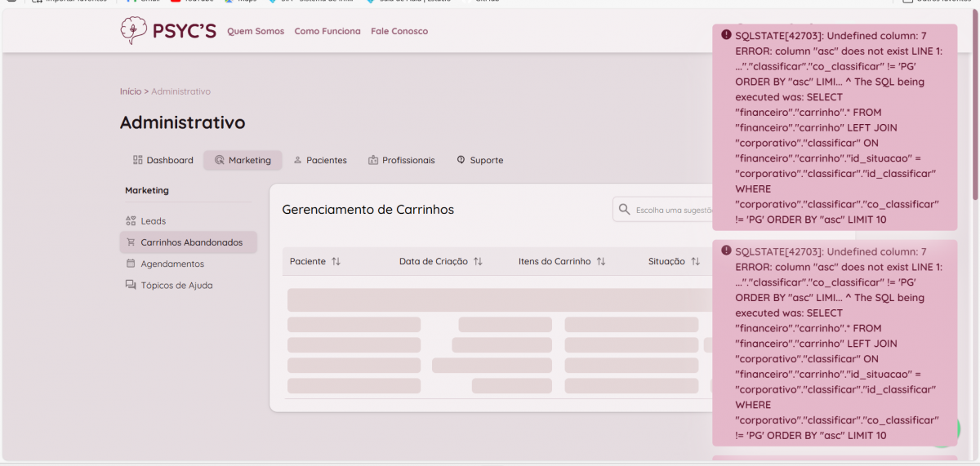
Task: Go to the Suporte tab
Action: (x=479, y=160)
